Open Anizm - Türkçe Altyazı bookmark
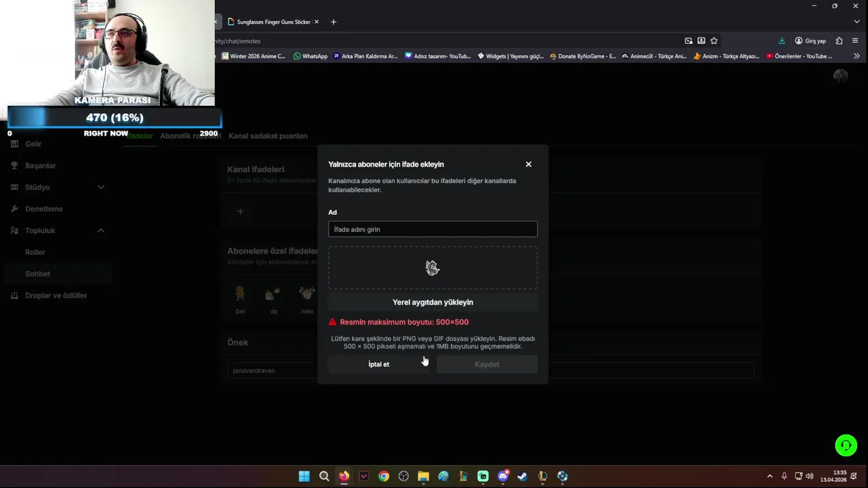Screen dimensions: 868x488 pyautogui.click(x=727, y=56)
